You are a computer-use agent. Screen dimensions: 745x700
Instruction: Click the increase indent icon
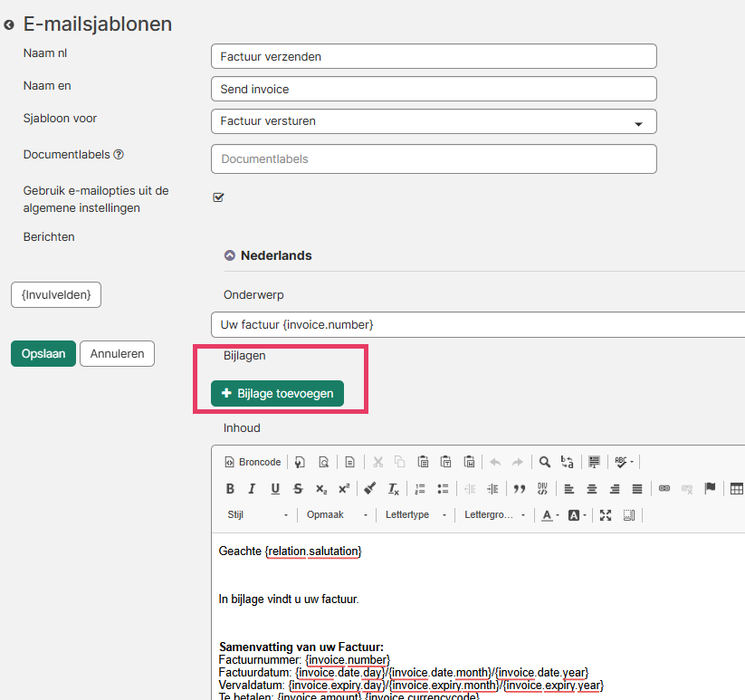pos(492,489)
